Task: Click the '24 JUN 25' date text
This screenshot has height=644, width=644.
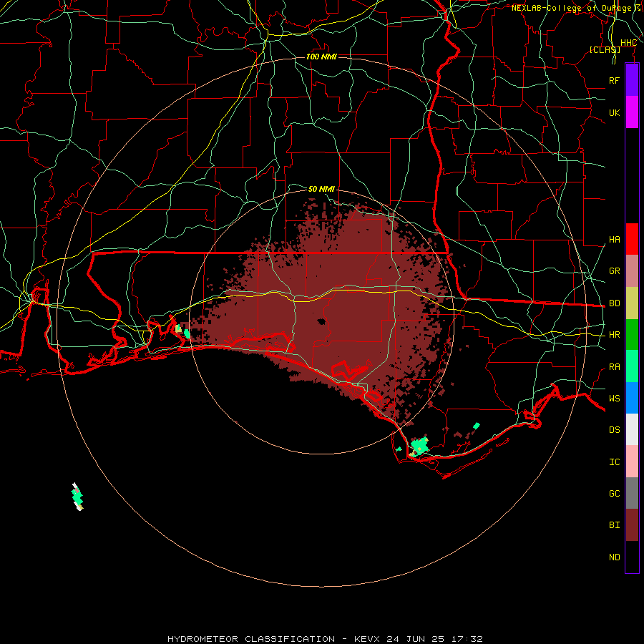Action: 415,639
